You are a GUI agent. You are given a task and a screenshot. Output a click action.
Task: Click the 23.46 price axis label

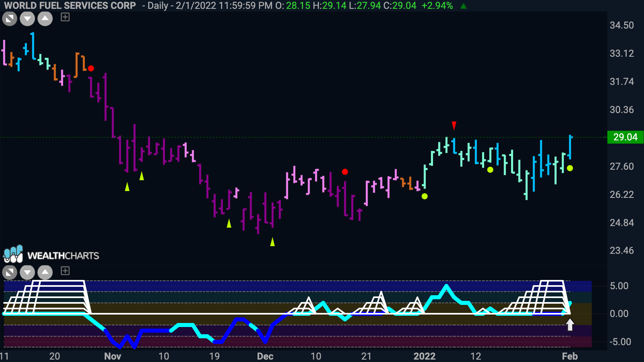[622, 251]
